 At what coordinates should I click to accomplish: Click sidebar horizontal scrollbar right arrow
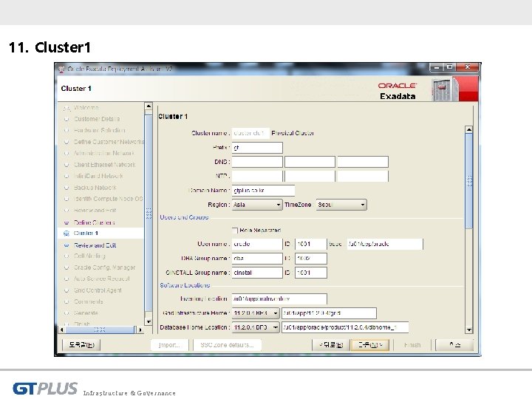pyautogui.click(x=140, y=330)
